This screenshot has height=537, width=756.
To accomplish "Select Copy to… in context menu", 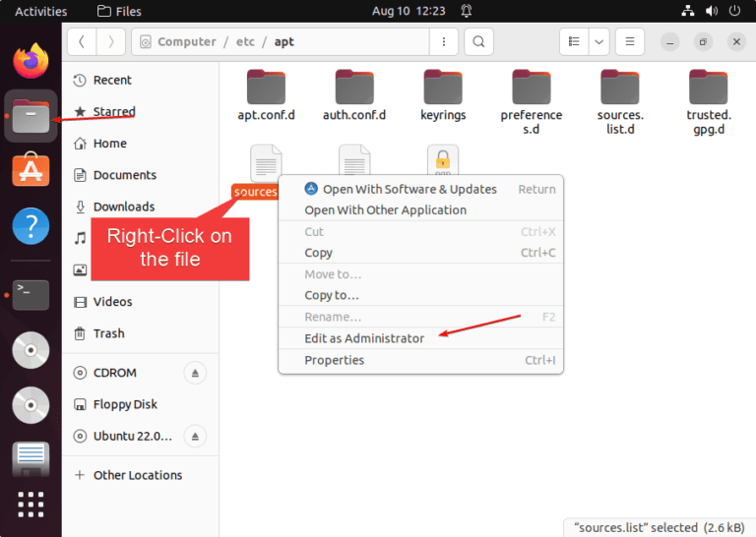I will pos(420,295).
